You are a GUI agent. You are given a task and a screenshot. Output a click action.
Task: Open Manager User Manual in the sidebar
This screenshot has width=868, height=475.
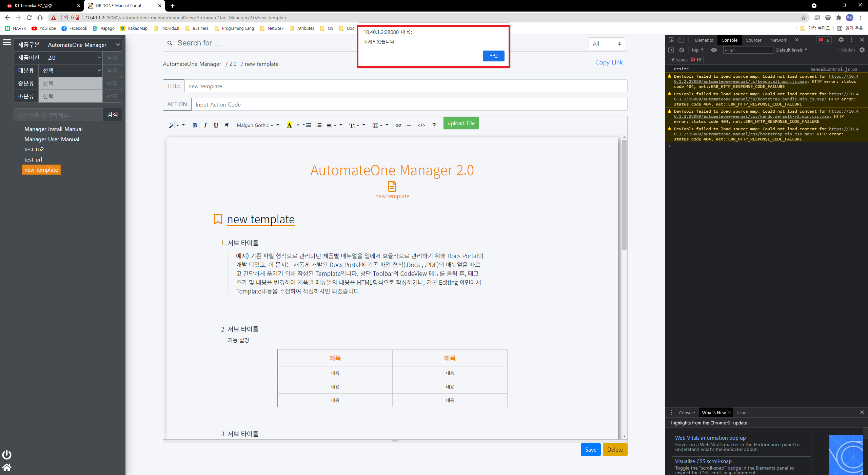[52, 139]
